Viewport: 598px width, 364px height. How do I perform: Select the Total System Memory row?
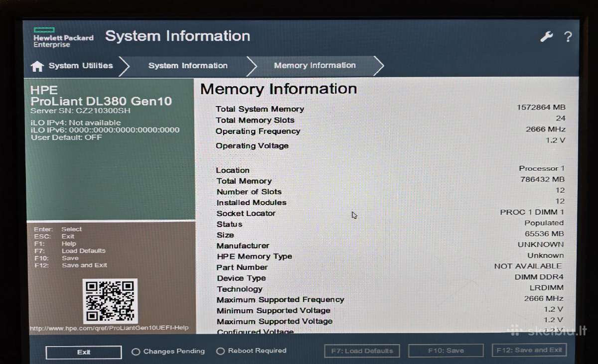tap(390, 108)
